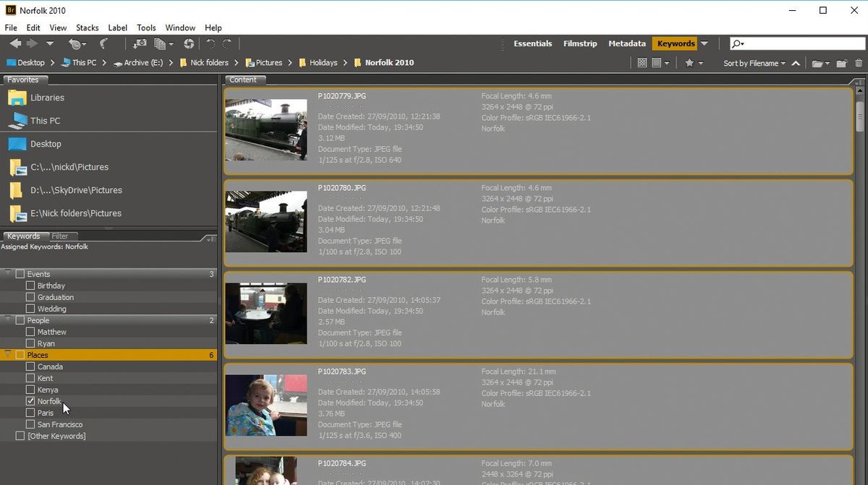Viewport: 868px width, 485px height.
Task: Open Get Photos from Camera importer
Action: click(139, 43)
